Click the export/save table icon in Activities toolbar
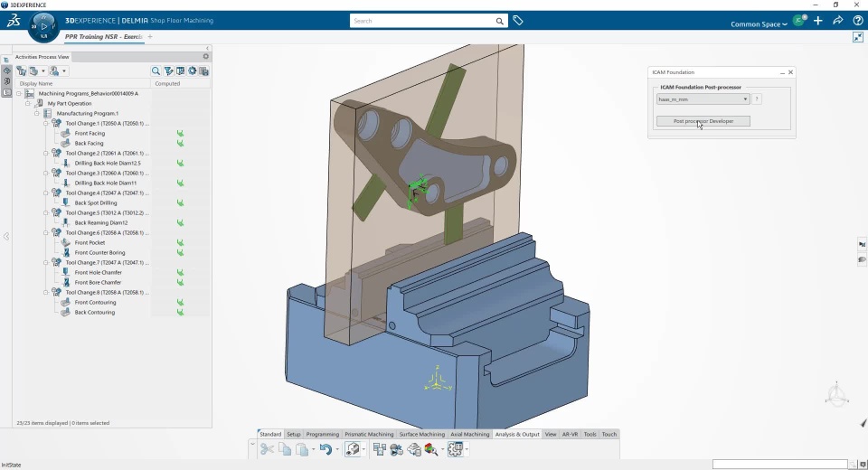 pos(203,70)
